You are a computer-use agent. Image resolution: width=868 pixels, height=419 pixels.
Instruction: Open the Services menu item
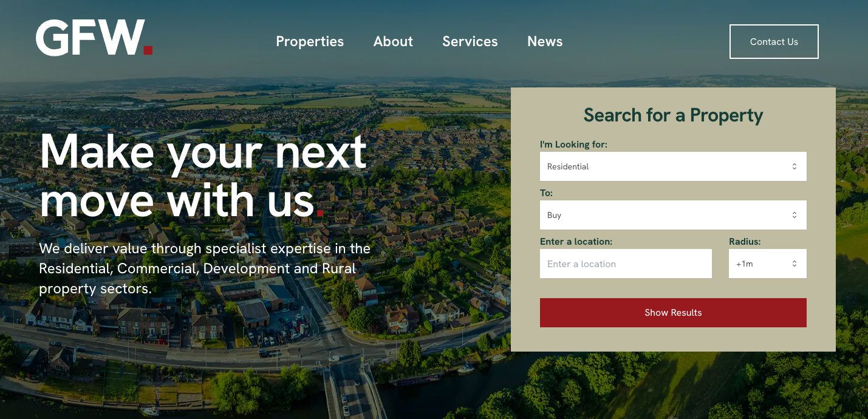(x=470, y=41)
